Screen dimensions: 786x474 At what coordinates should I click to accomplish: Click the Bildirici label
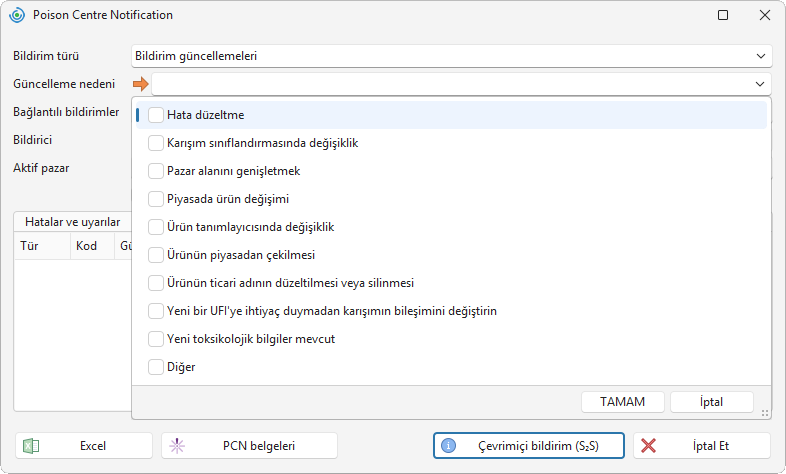point(33,140)
